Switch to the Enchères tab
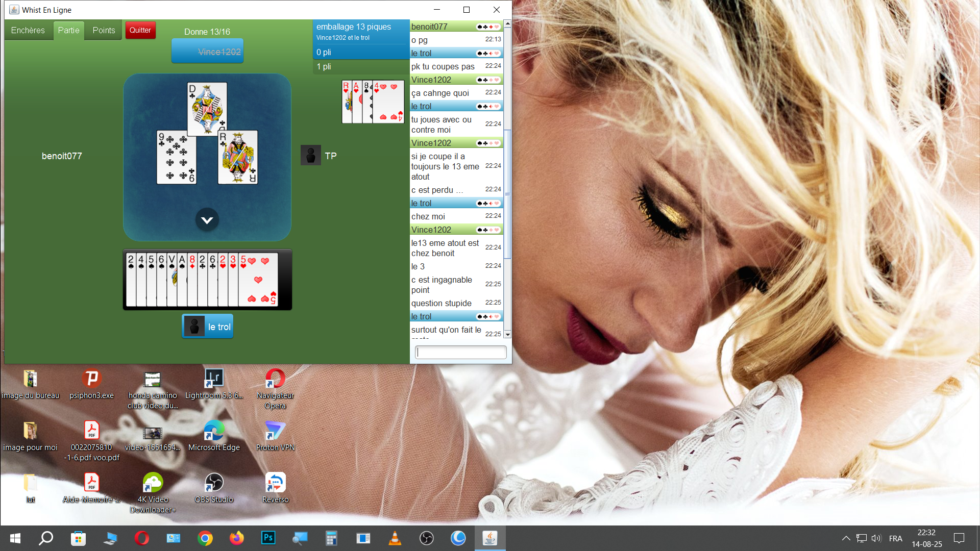The width and height of the screenshot is (980, 551). tap(28, 30)
